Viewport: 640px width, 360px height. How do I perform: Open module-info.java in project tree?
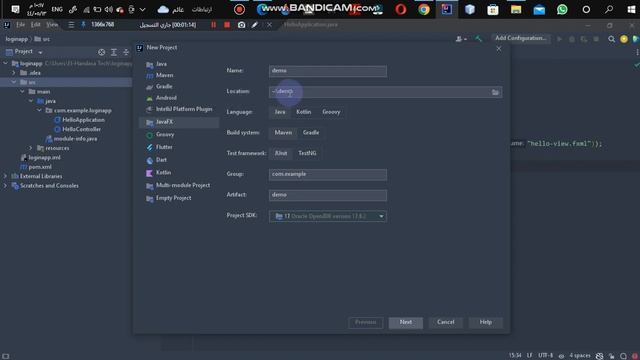75,139
